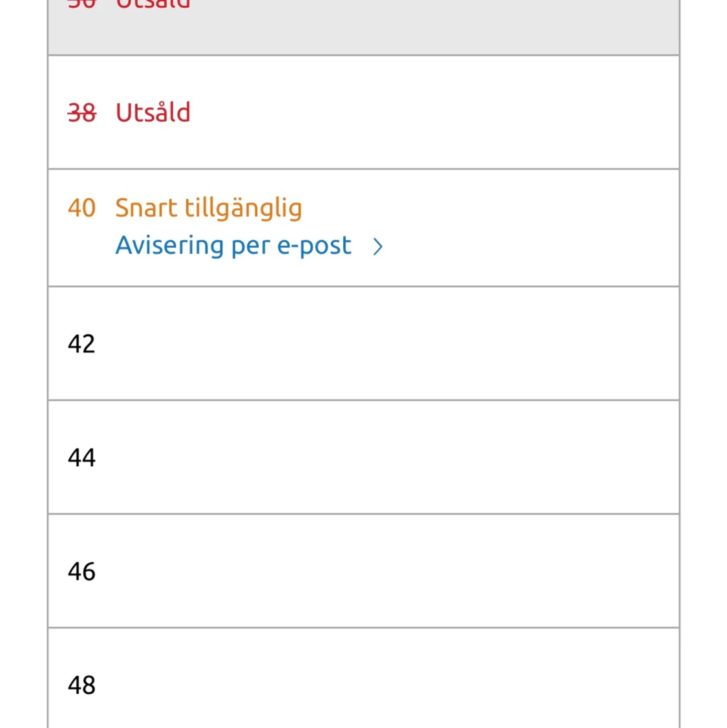Screen dimensions: 727x728
Task: Click the Snart tillgänglig status text
Action: click(209, 208)
